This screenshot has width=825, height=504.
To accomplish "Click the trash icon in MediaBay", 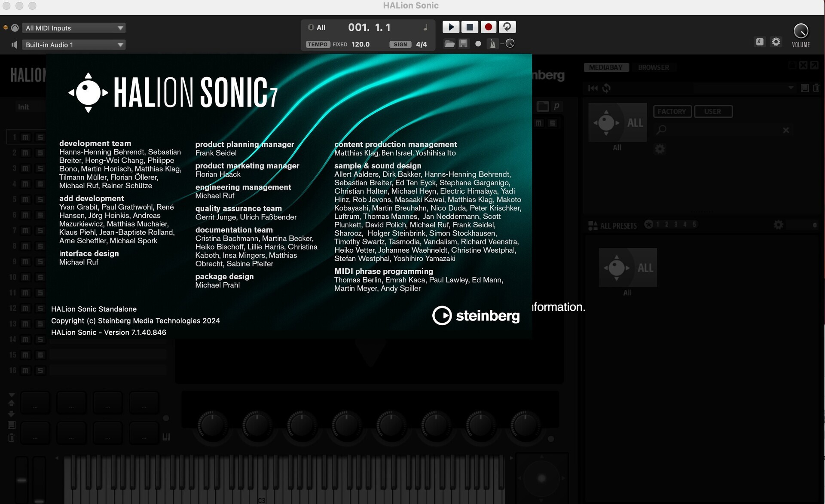I will 816,88.
